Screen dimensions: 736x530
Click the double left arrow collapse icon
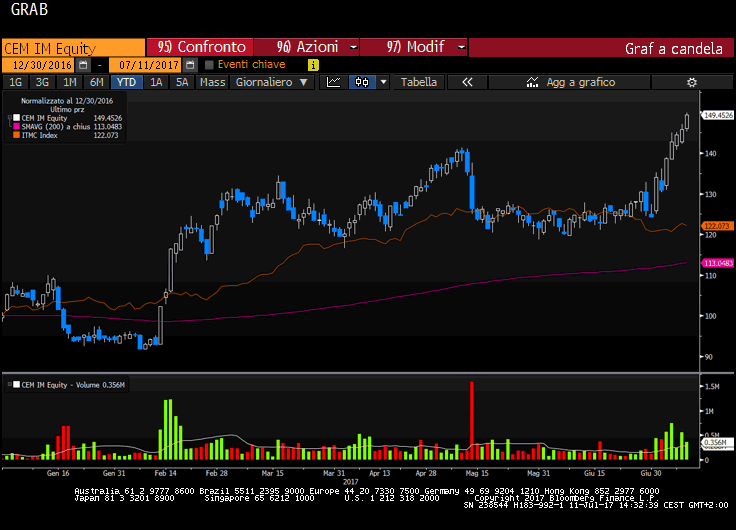(467, 82)
